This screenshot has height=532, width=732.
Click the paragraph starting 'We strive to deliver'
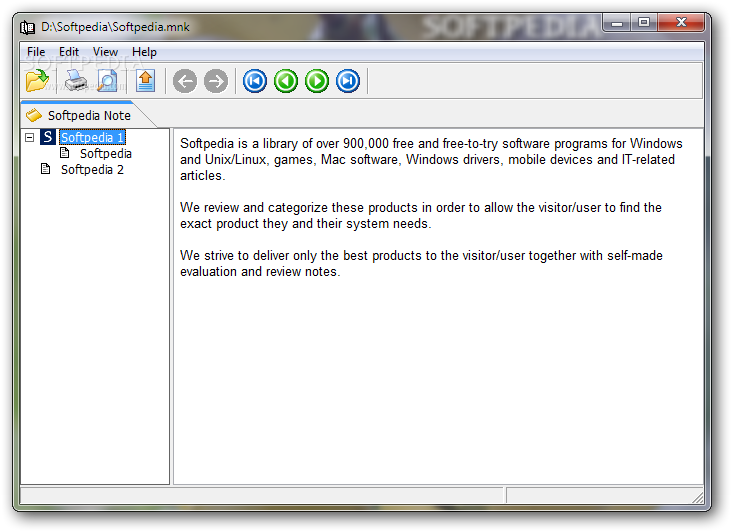coord(421,263)
